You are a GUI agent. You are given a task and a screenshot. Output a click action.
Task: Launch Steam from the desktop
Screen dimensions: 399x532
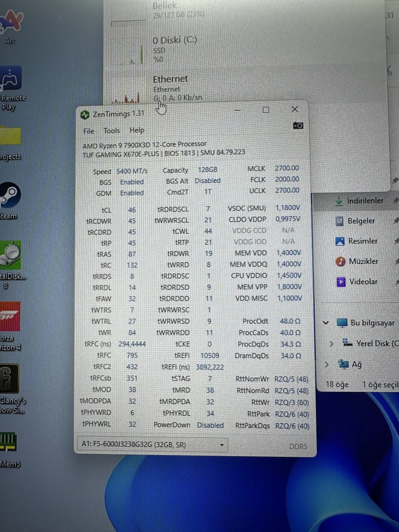(x=10, y=201)
